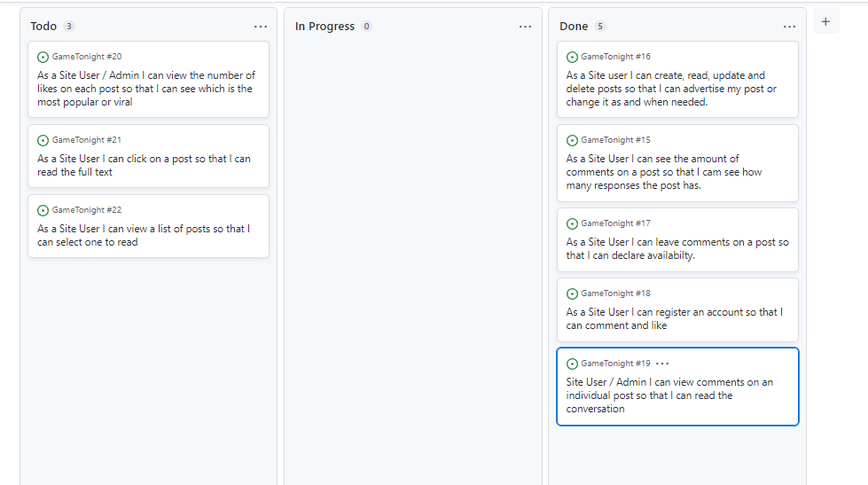Click the Done item count badge 5

[x=600, y=26]
